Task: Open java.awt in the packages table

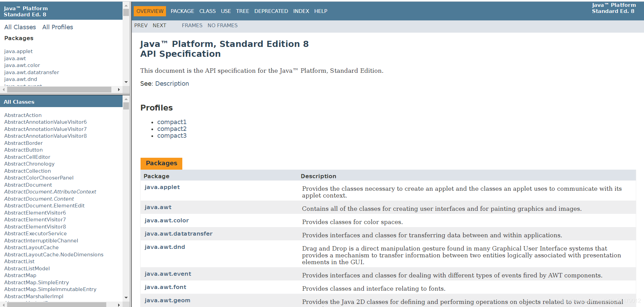Action: pos(158,207)
